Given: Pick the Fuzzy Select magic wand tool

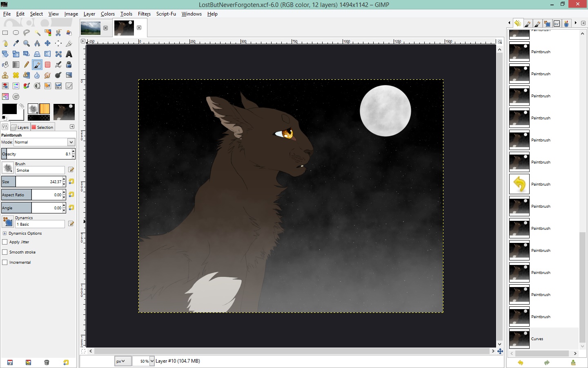Looking at the screenshot, I should (37, 33).
